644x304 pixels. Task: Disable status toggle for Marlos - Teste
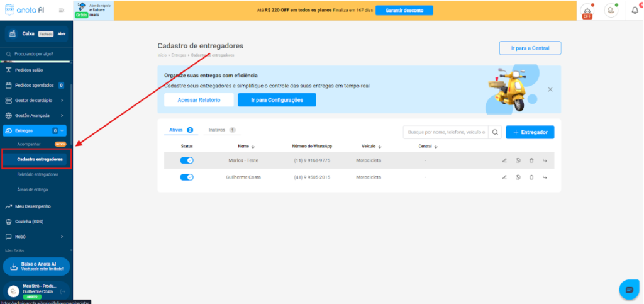(187, 160)
